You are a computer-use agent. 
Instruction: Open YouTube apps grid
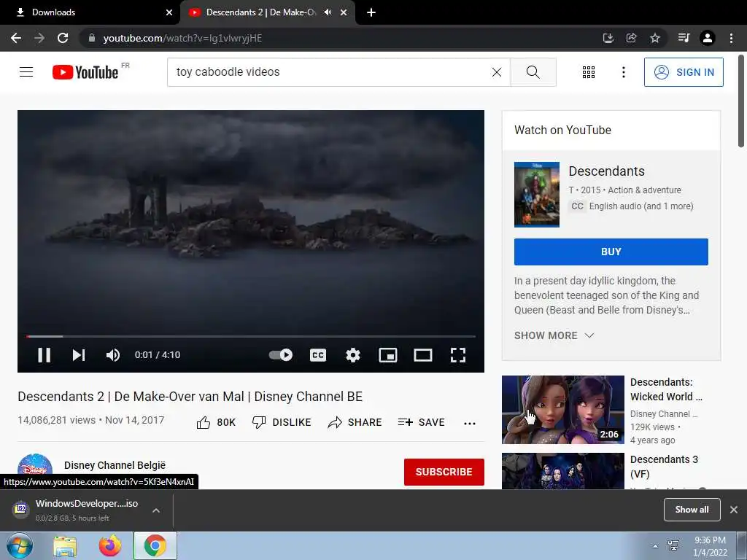(x=589, y=72)
